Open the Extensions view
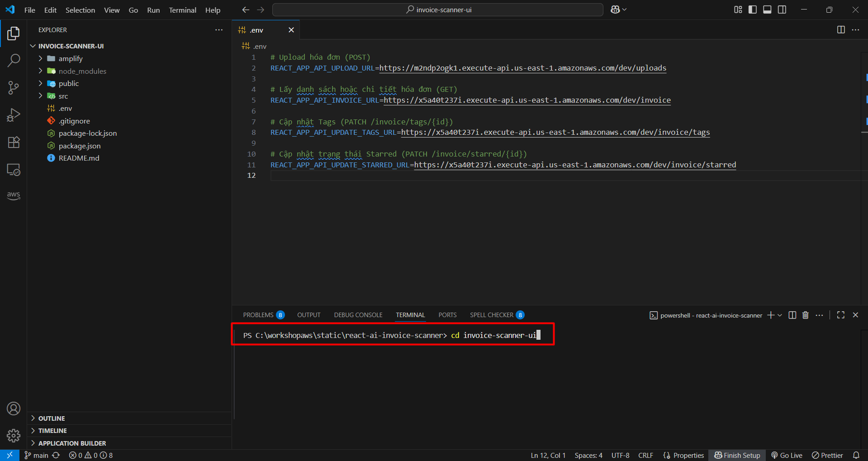 (13, 142)
